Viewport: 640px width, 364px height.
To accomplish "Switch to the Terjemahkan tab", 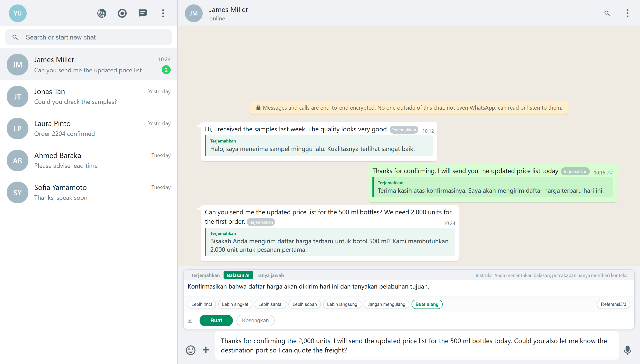I will [205, 275].
